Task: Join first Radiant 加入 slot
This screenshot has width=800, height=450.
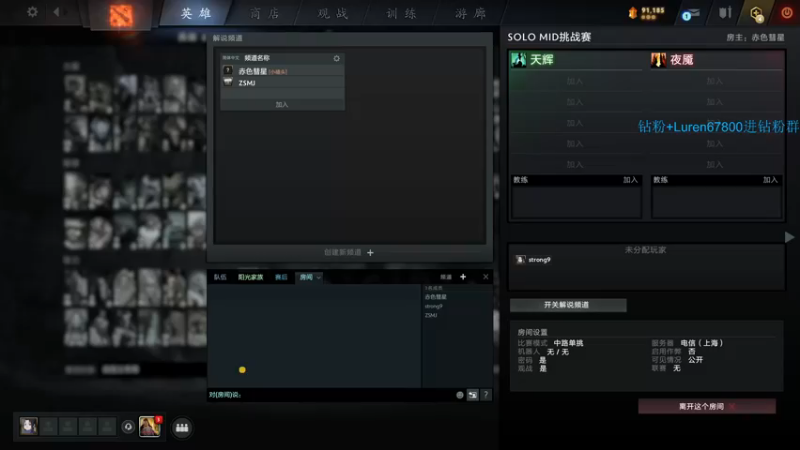Action: tap(574, 81)
